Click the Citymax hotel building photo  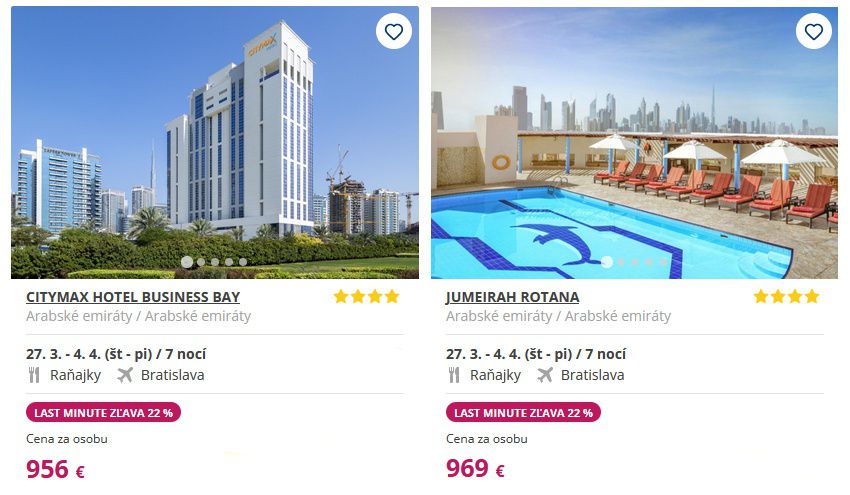click(x=215, y=142)
